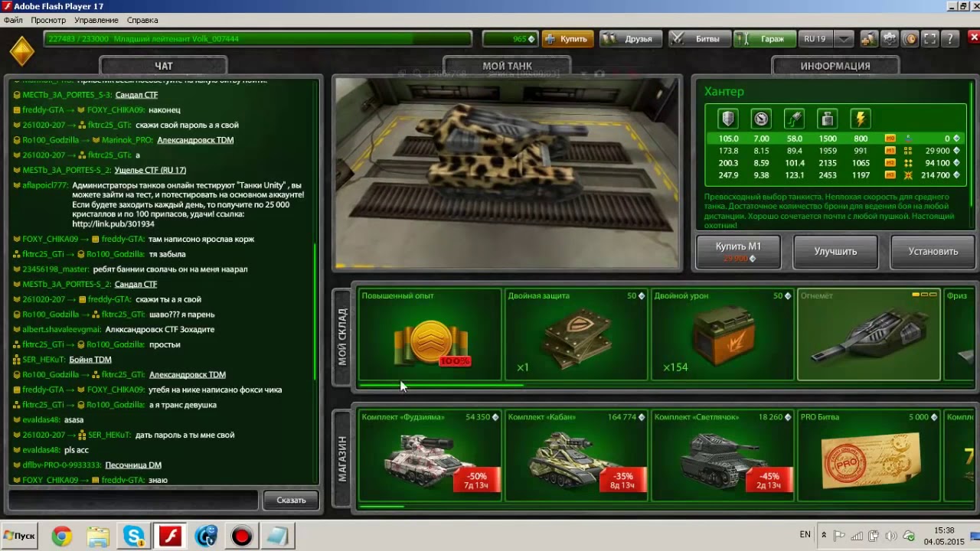The height and width of the screenshot is (551, 980).
Task: Open the Файл menu
Action: (x=13, y=20)
